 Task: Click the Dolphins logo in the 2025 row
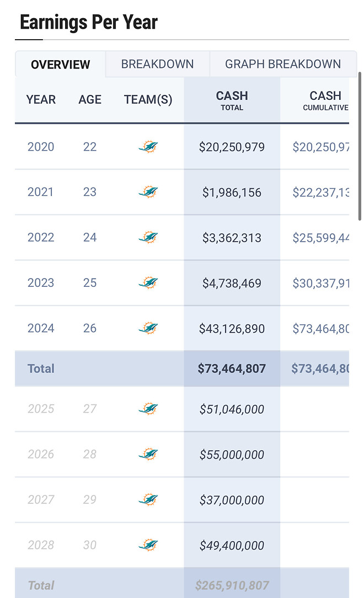(x=148, y=409)
